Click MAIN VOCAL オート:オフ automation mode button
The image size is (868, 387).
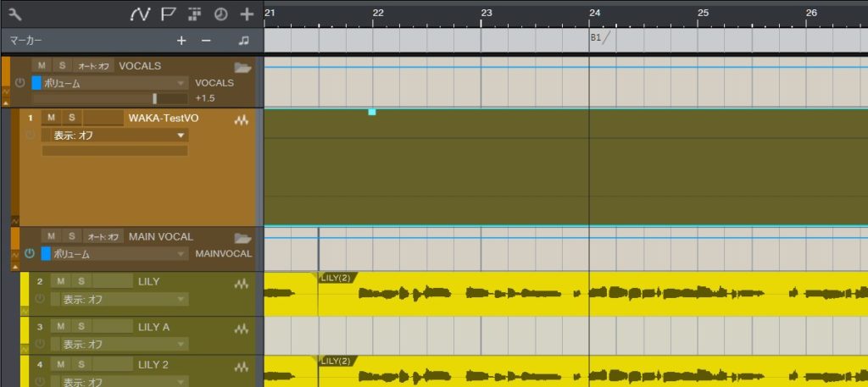click(x=104, y=236)
